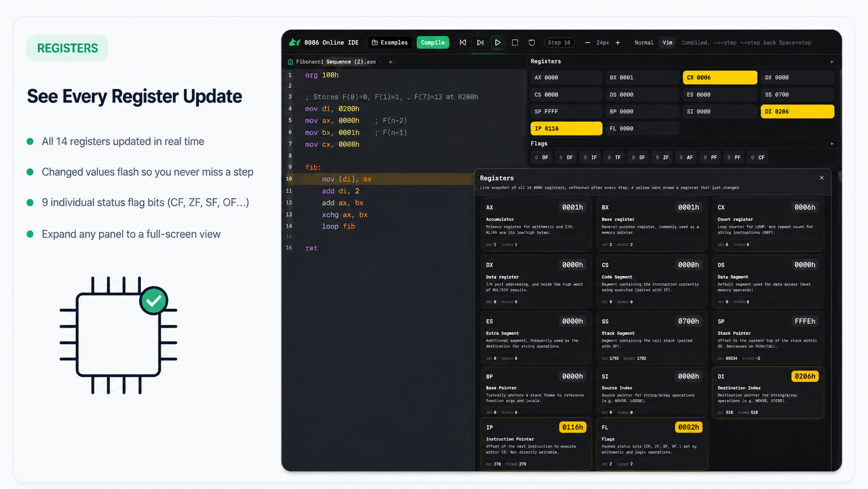Viewport: 868px width, 489px height.
Task: Stop execution with the square icon
Action: click(x=515, y=43)
